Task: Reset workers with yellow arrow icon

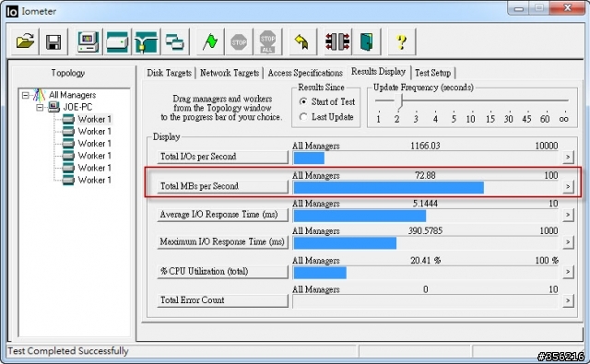Action: [302, 41]
